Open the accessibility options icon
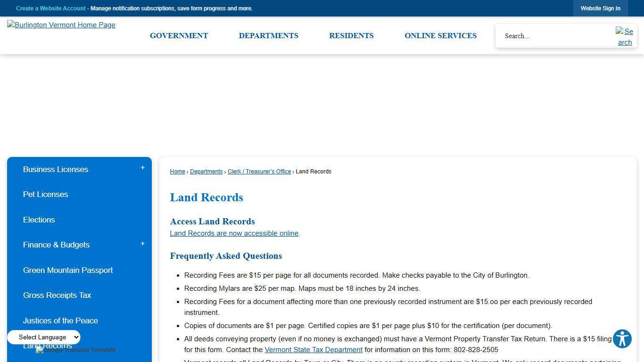The width and height of the screenshot is (644, 362). point(622,339)
